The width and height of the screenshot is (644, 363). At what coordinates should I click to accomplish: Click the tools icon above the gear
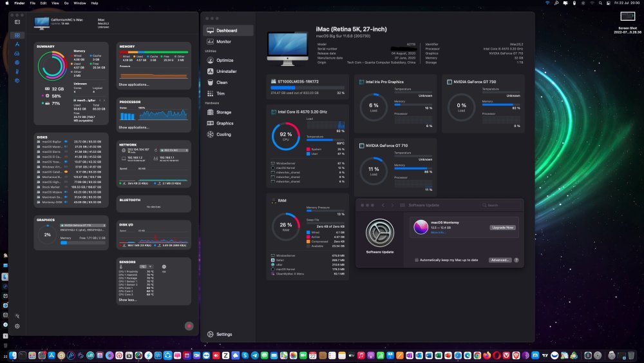point(17,316)
